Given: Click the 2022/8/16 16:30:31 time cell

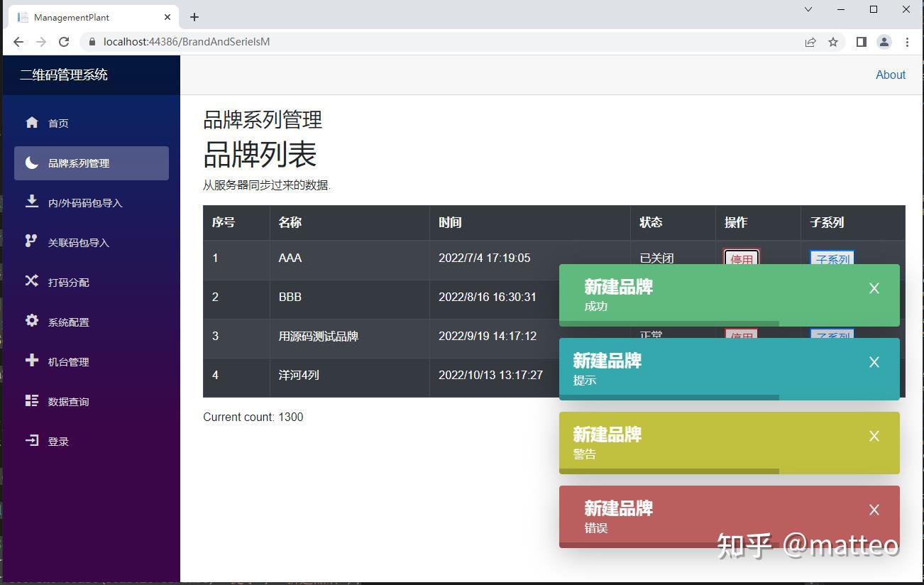Looking at the screenshot, I should click(488, 297).
